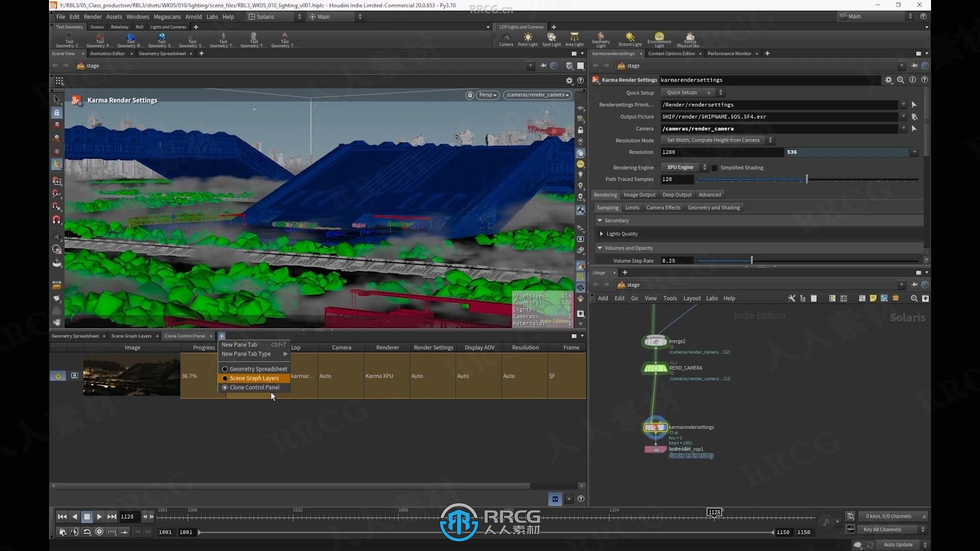Open the Animation Editor pane tab
The image size is (980, 551).
tap(108, 54)
